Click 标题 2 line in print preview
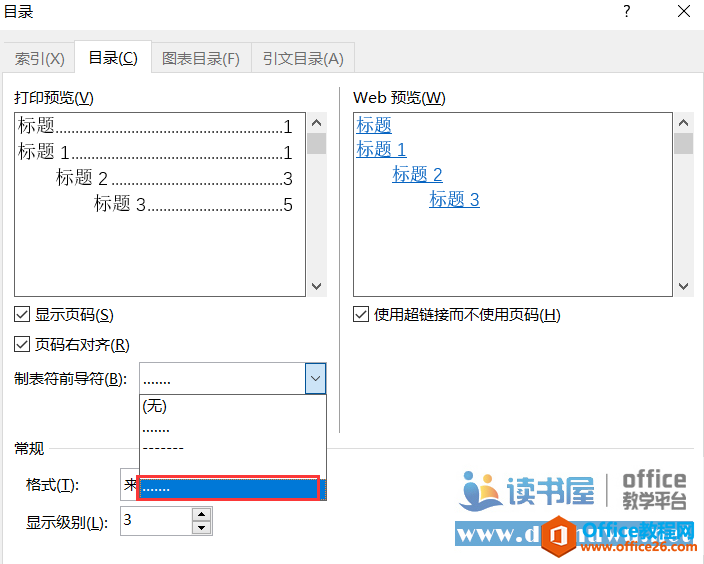 [x=174, y=178]
